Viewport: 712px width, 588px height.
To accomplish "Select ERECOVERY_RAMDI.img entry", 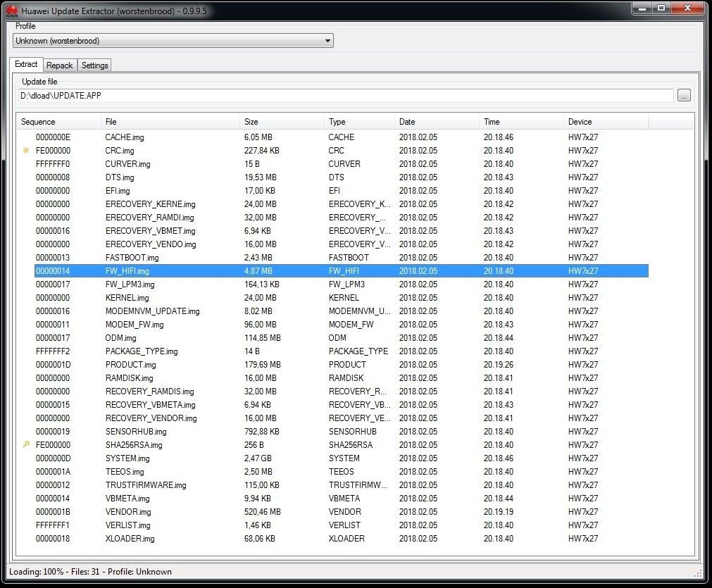I will pyautogui.click(x=342, y=218).
